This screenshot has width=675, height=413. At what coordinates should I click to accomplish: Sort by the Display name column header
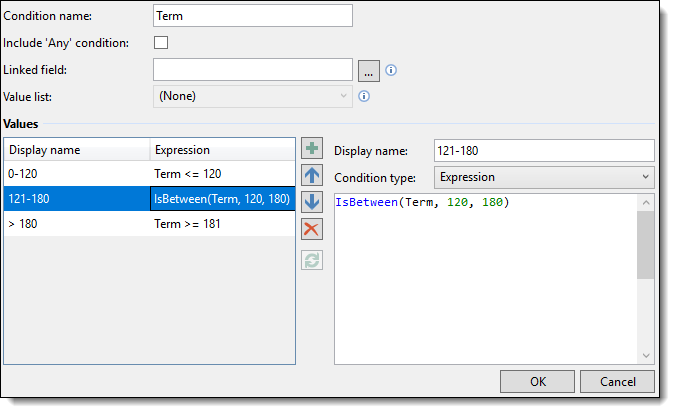(77, 150)
